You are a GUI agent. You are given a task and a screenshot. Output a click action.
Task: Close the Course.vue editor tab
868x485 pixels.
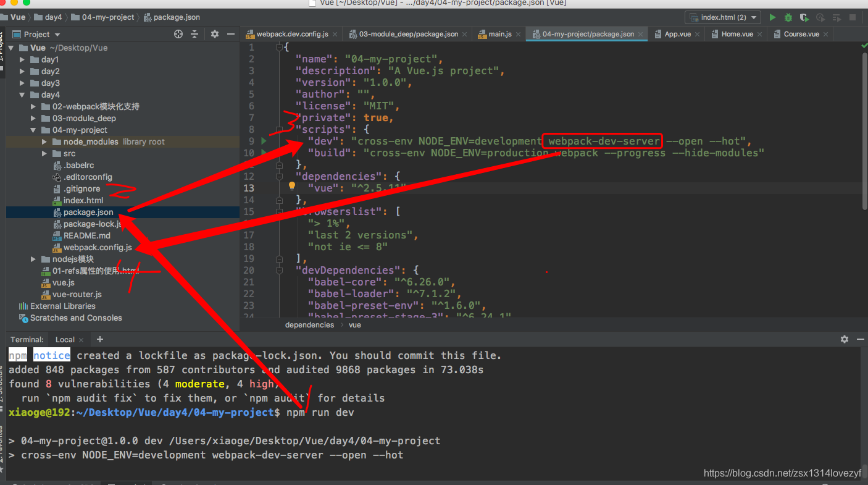point(826,34)
